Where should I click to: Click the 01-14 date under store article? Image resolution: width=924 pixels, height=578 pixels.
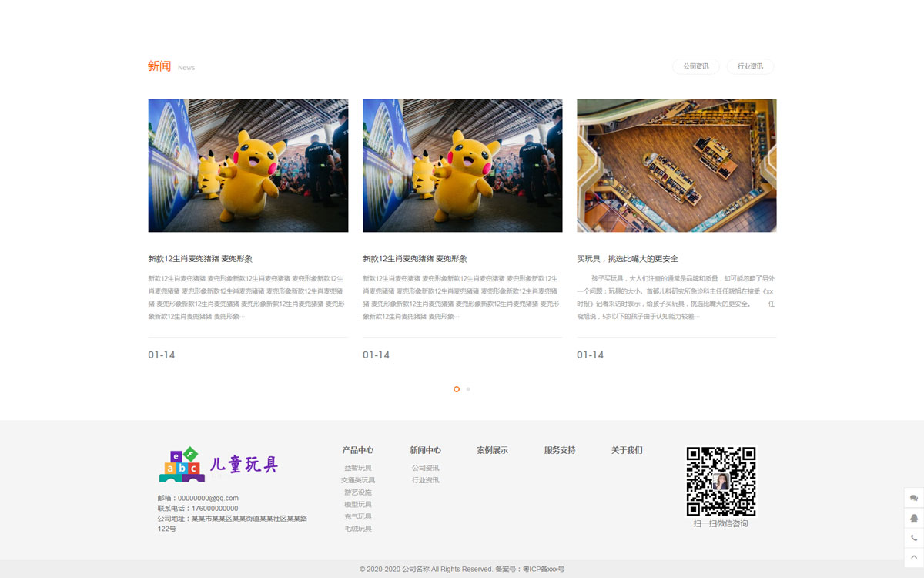click(591, 355)
